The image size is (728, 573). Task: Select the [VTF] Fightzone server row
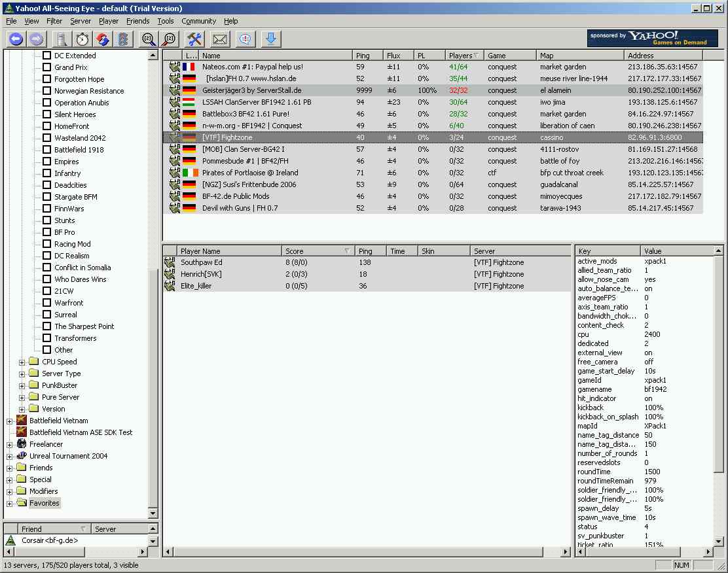click(433, 137)
